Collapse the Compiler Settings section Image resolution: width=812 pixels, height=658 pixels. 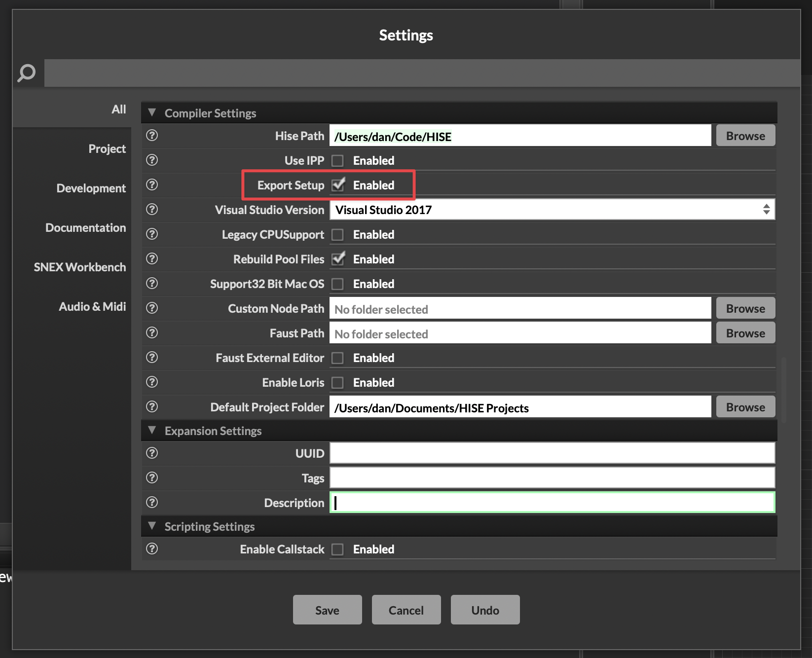coord(152,113)
